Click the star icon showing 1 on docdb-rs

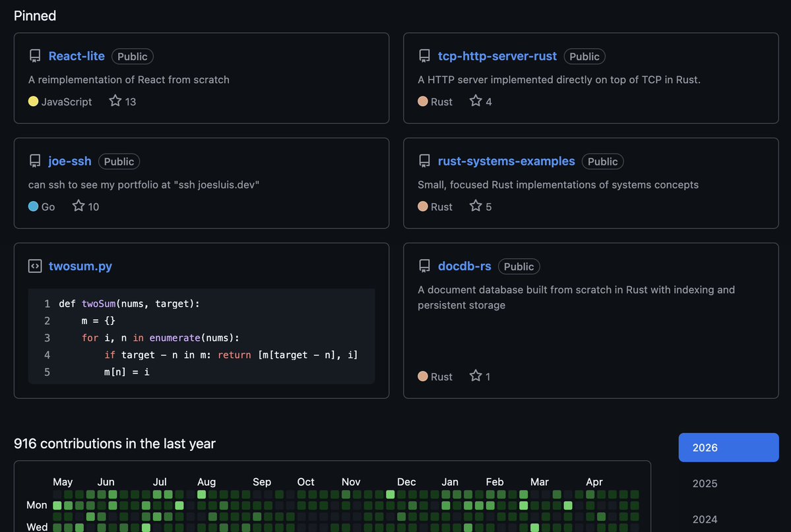pyautogui.click(x=476, y=376)
